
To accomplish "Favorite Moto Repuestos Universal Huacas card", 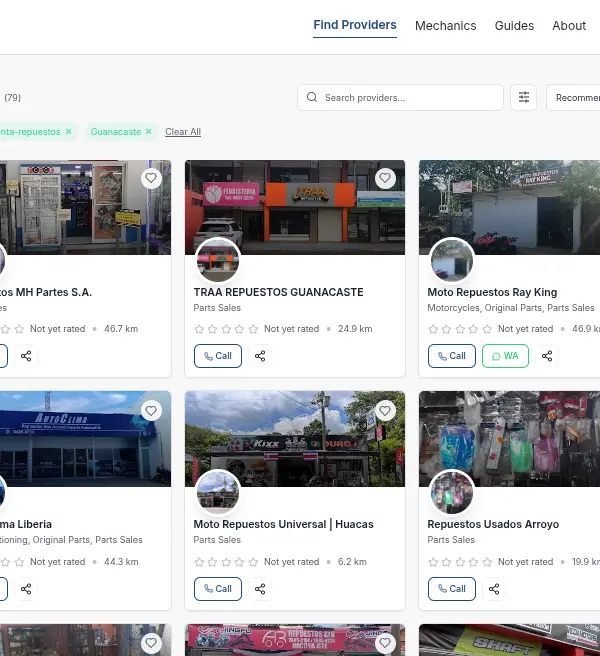I will (385, 411).
